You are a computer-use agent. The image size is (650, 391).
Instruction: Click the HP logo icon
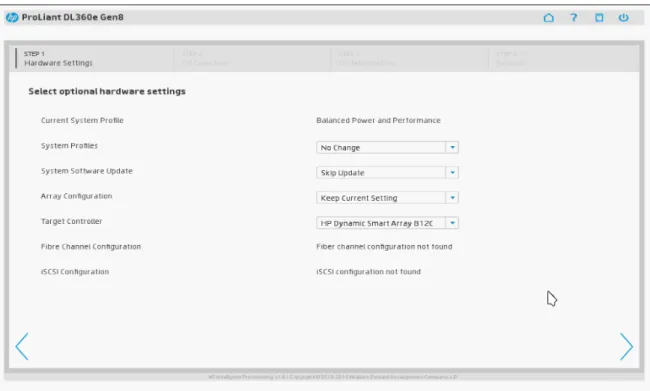click(x=12, y=17)
